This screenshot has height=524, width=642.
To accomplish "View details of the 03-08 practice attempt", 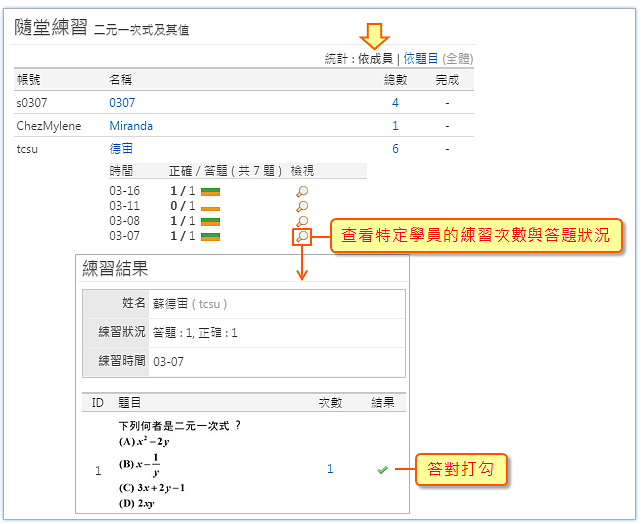I will 302,221.
